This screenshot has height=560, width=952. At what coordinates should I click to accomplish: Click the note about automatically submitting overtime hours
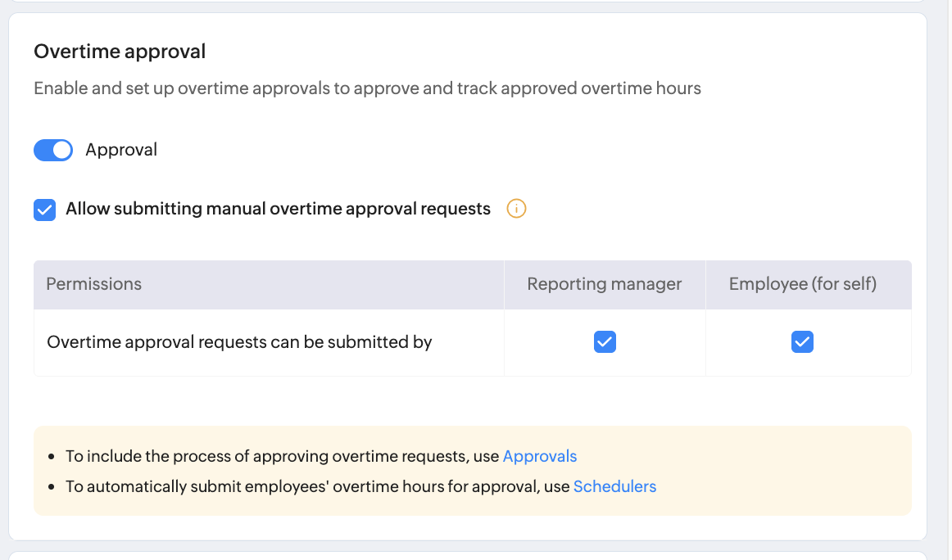pos(317,486)
